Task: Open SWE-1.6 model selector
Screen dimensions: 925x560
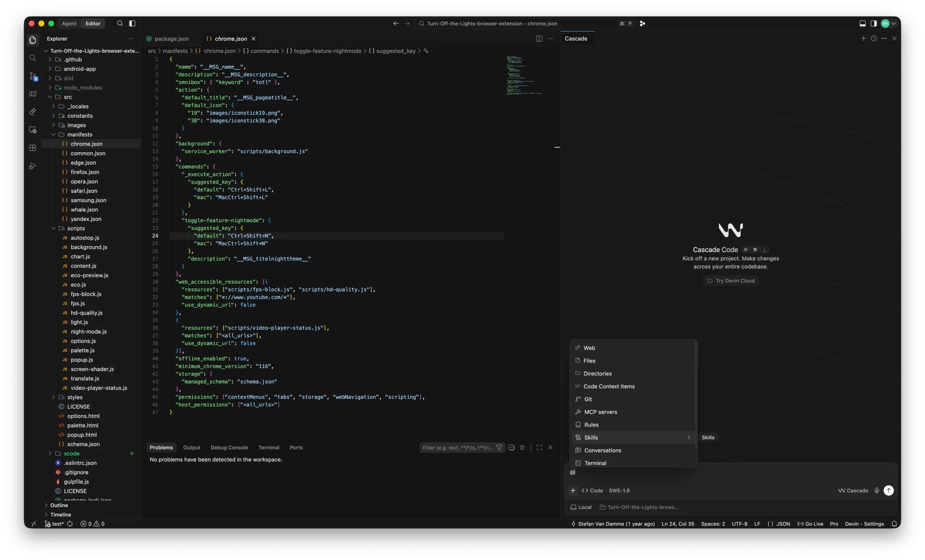Action: [x=619, y=491]
